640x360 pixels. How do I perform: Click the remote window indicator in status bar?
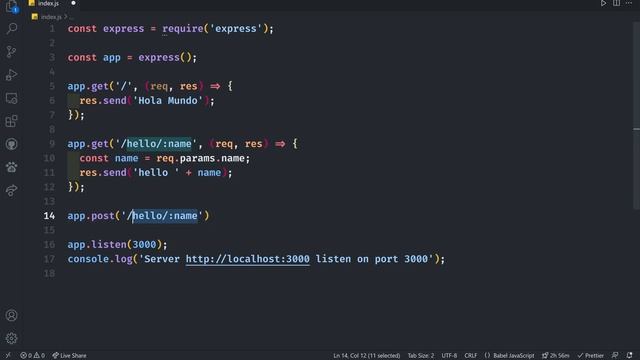coord(7,356)
